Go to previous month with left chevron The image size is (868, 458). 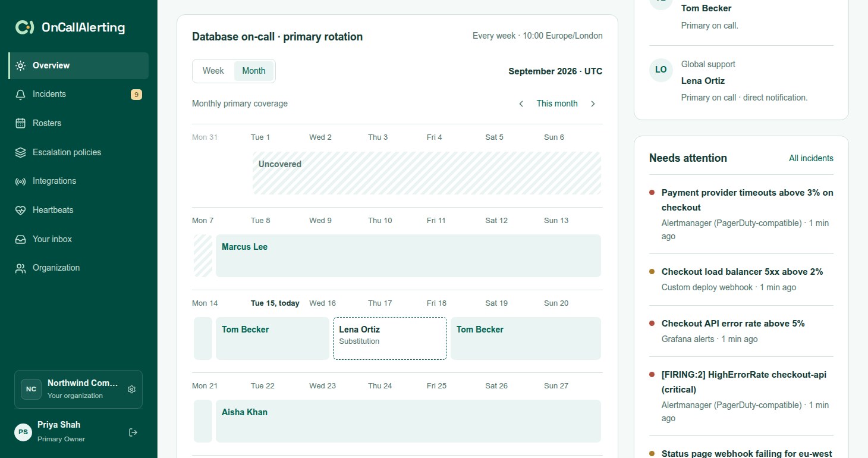pos(521,103)
